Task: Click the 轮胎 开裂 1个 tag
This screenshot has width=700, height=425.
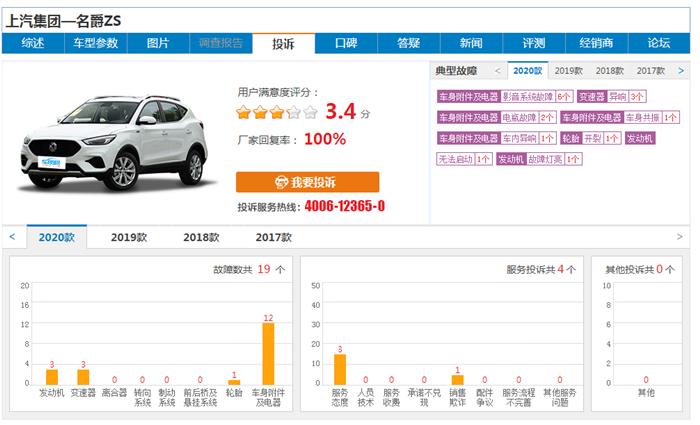Action: pyautogui.click(x=591, y=138)
